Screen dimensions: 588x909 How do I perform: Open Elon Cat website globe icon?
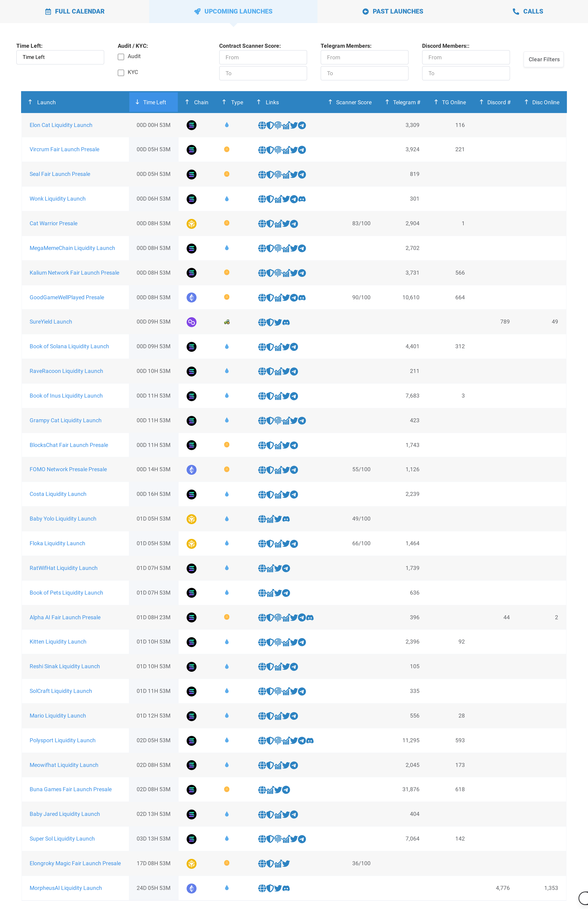coord(262,125)
